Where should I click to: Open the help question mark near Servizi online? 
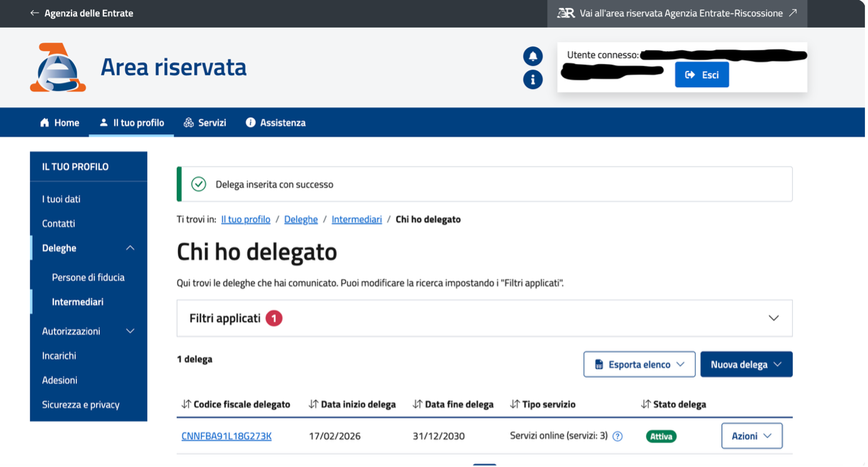[x=618, y=436]
